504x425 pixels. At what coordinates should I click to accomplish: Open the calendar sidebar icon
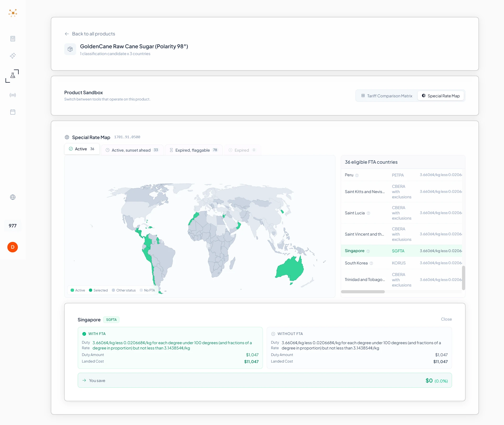(13, 112)
